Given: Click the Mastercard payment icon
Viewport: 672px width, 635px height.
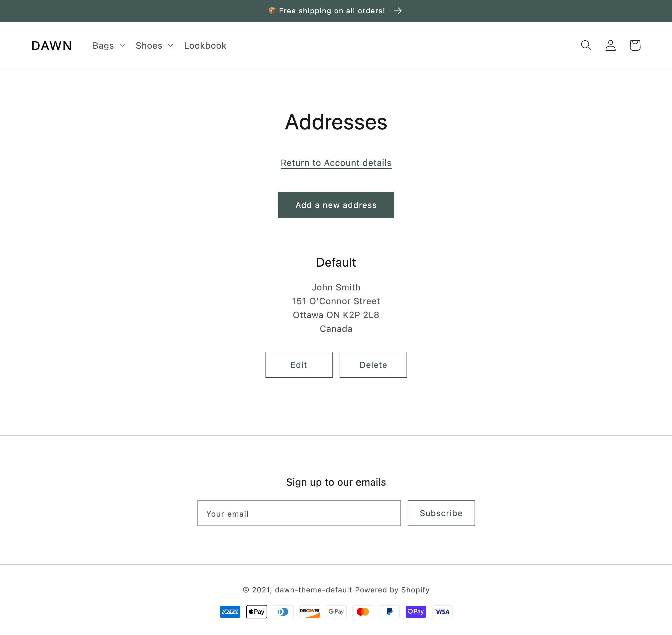Looking at the screenshot, I should 362,612.
